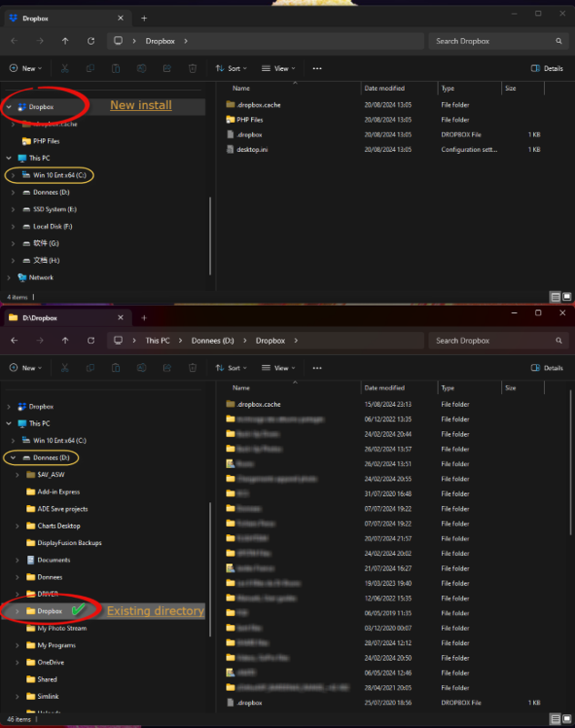
Task: Click Delete trash icon in D:\Dropbox window toolbar
Action: pos(193,368)
